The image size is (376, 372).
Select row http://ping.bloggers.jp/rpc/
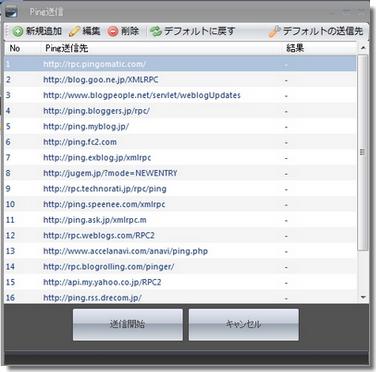pyautogui.click(x=180, y=111)
